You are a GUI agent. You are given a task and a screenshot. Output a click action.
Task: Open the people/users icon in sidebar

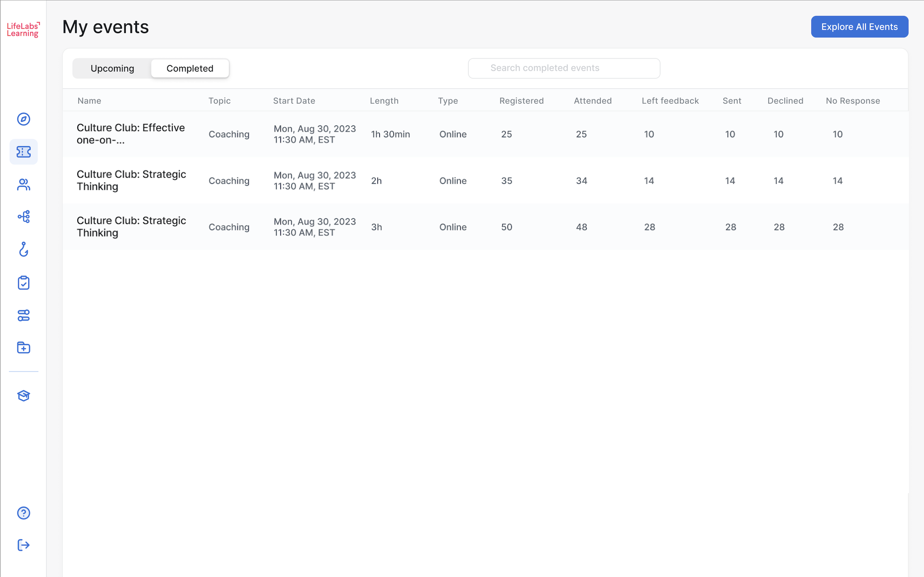click(x=24, y=184)
